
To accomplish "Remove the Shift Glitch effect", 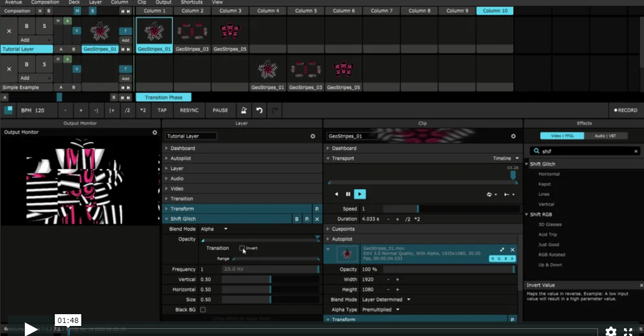I will pyautogui.click(x=316, y=219).
